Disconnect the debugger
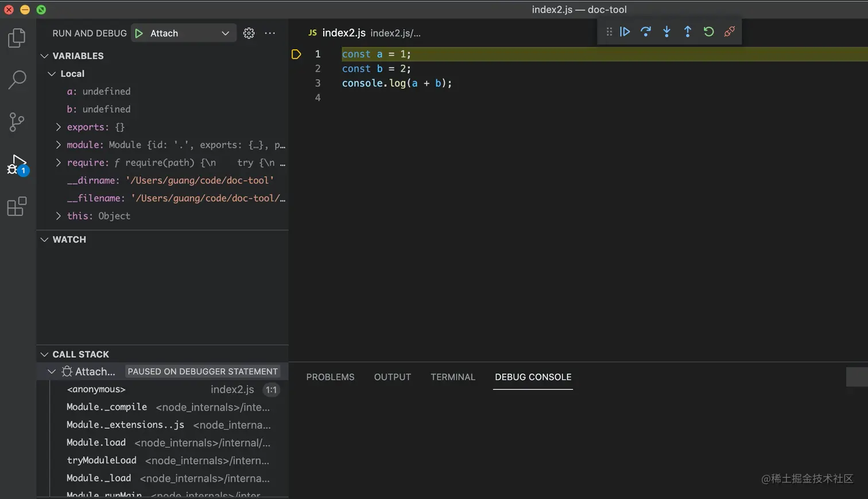The width and height of the screenshot is (868, 499). [x=730, y=32]
